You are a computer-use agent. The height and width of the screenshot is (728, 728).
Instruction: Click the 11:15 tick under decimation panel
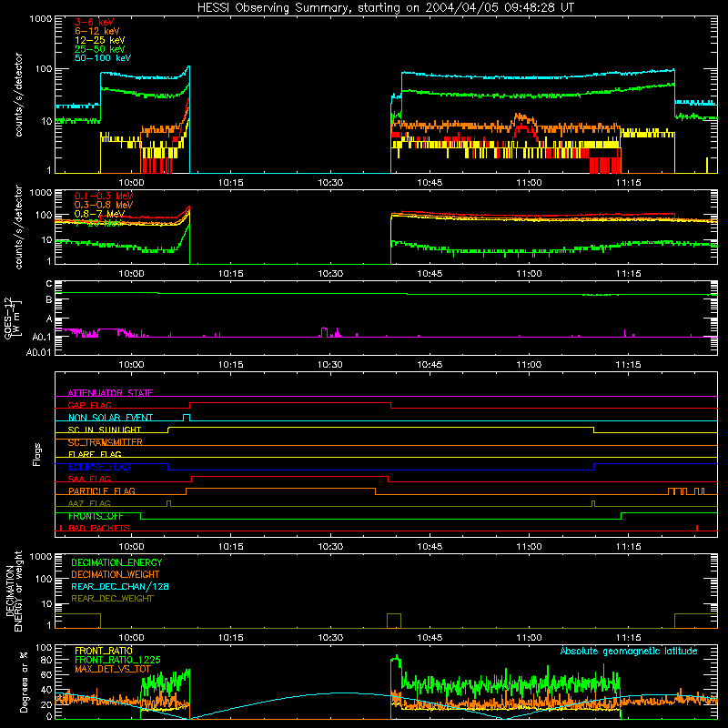628,638
